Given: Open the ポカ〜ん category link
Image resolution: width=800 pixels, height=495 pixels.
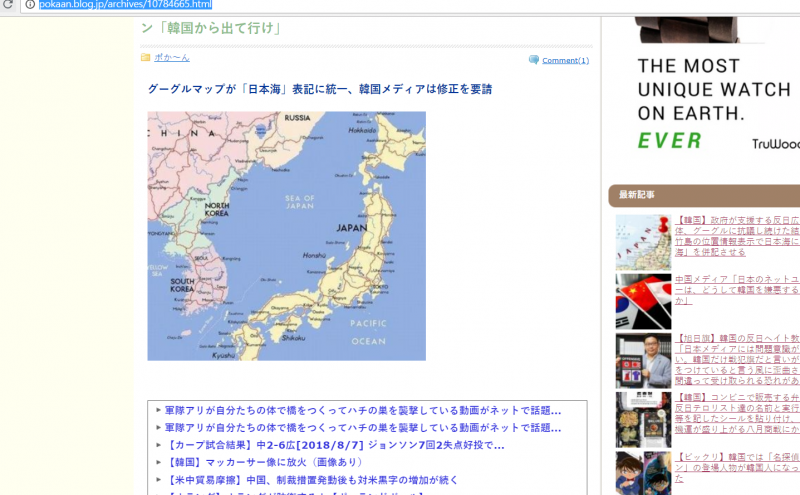Looking at the screenshot, I should click(x=171, y=58).
